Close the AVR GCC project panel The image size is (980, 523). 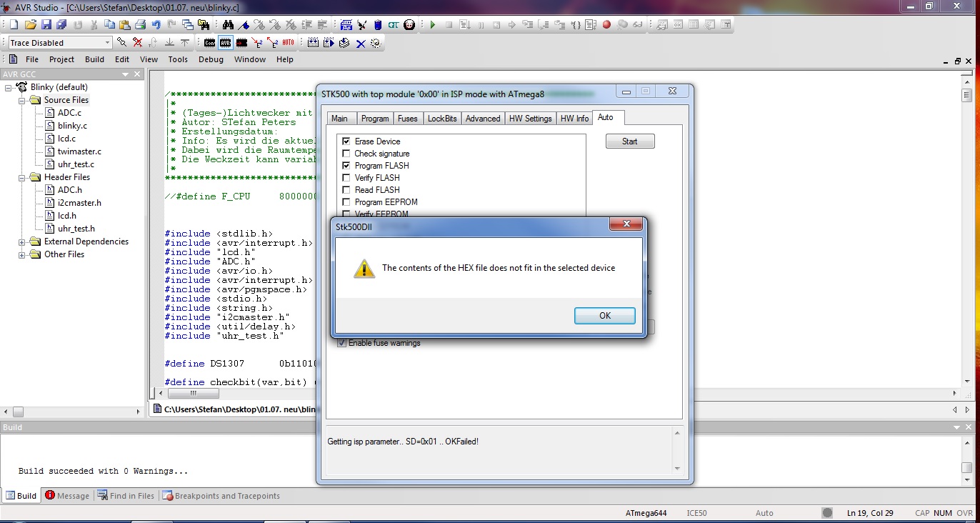(x=137, y=74)
